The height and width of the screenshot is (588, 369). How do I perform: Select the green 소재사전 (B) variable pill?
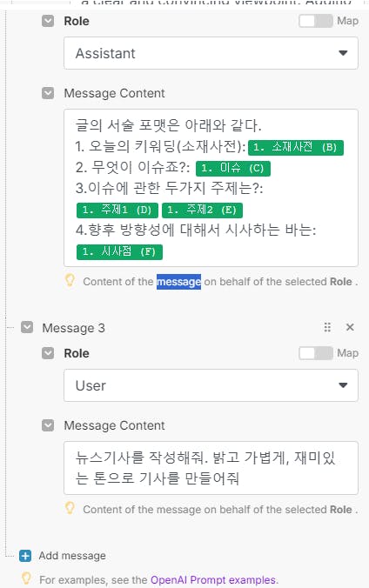click(296, 147)
